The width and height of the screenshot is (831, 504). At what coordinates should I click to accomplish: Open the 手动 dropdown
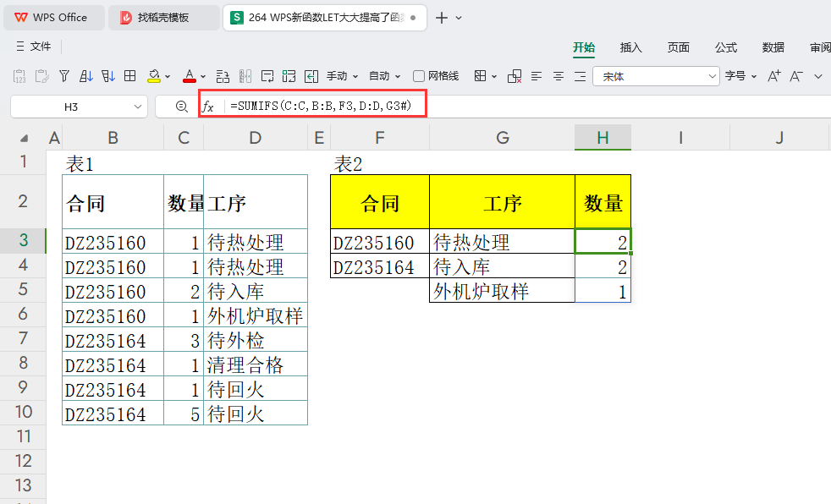pos(342,76)
